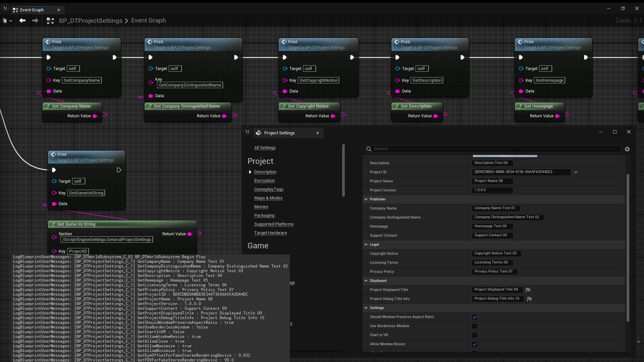Toggle Should Window Preserve Aspect Ratio checkbox
The image size is (644, 362).
[x=475, y=317]
